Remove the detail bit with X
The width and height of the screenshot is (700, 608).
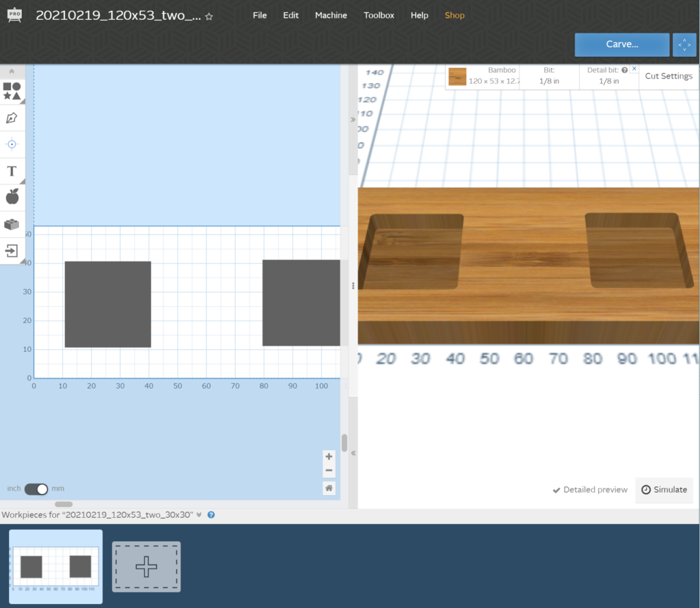(634, 69)
